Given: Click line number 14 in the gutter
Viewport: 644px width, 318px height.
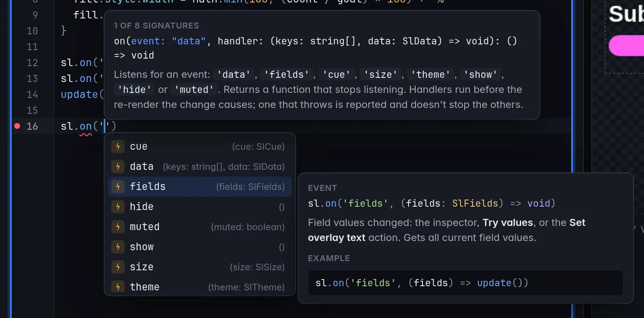Looking at the screenshot, I should click(32, 95).
